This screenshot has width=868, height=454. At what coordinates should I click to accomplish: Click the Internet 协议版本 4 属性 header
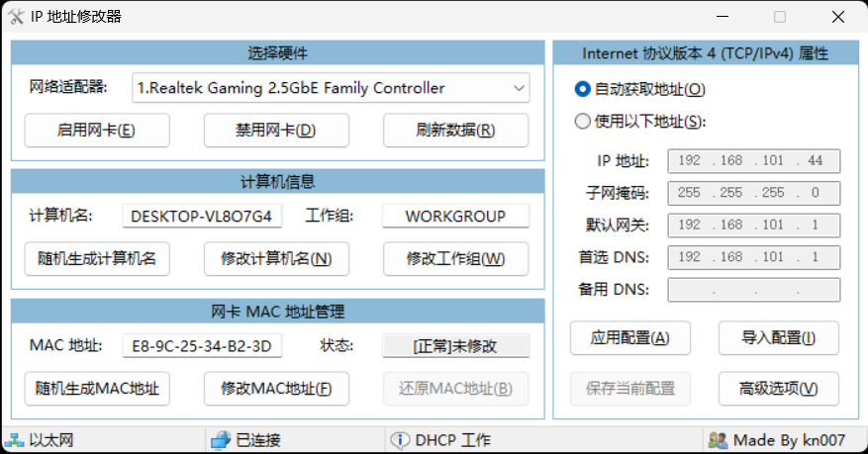coord(706,53)
